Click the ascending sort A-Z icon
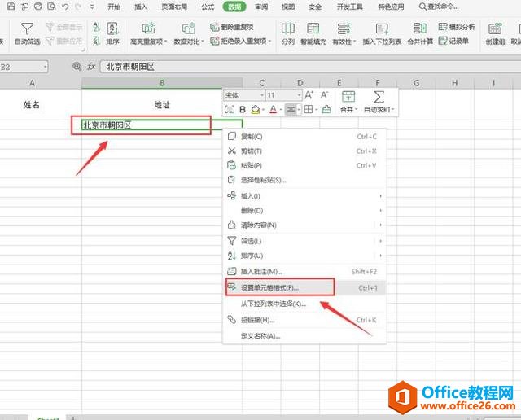 point(96,27)
